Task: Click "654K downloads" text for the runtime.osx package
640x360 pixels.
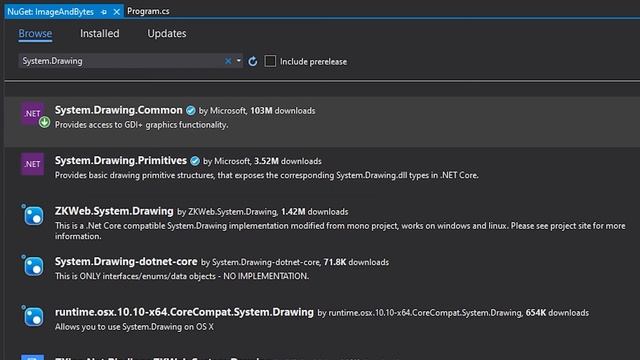Action: pos(557,313)
